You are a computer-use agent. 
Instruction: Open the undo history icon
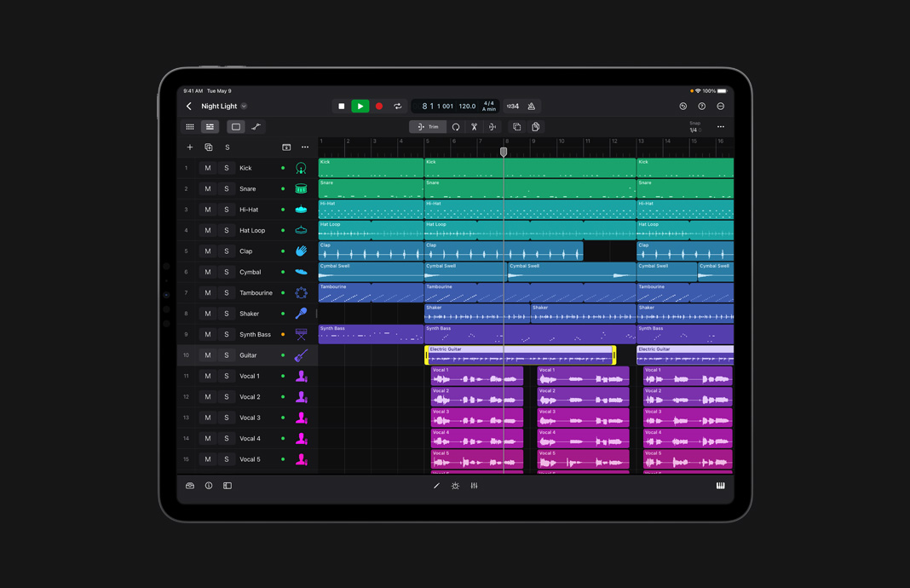[x=683, y=107]
